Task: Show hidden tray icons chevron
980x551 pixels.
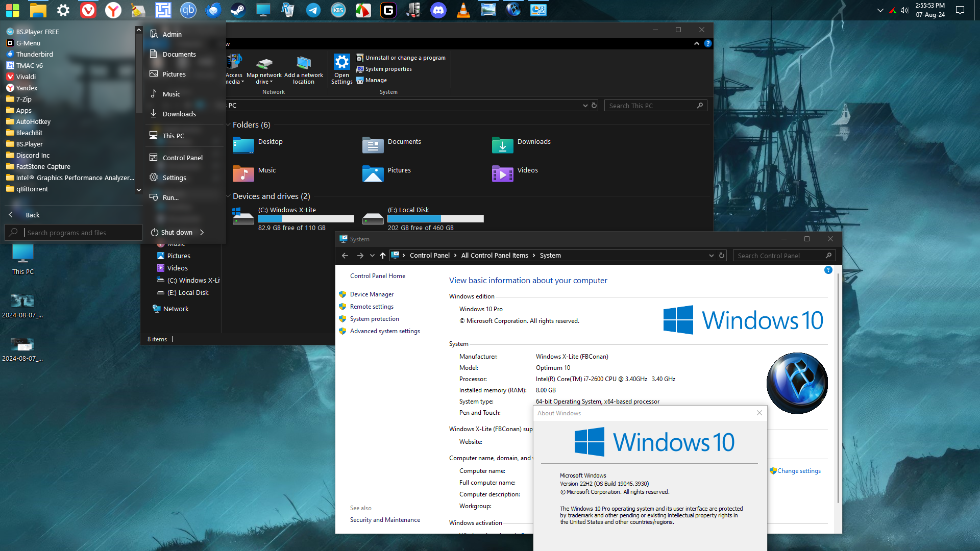Action: coord(880,10)
